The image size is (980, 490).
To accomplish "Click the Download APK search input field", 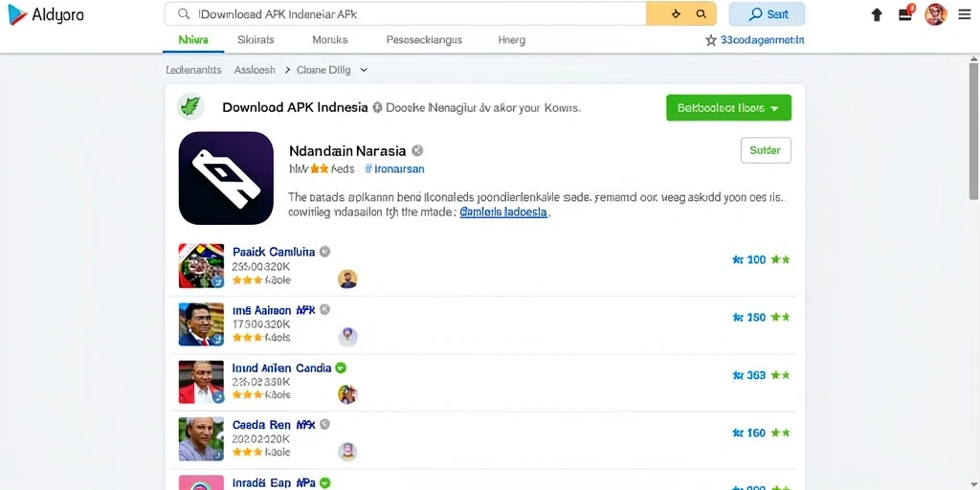I will tap(405, 13).
